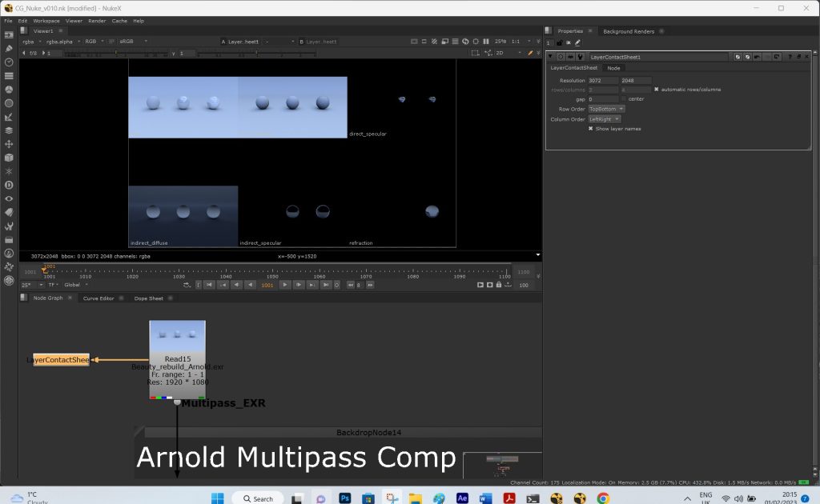Open Microsoft Word from the taskbar
This screenshot has width=820, height=504.
tap(486, 498)
